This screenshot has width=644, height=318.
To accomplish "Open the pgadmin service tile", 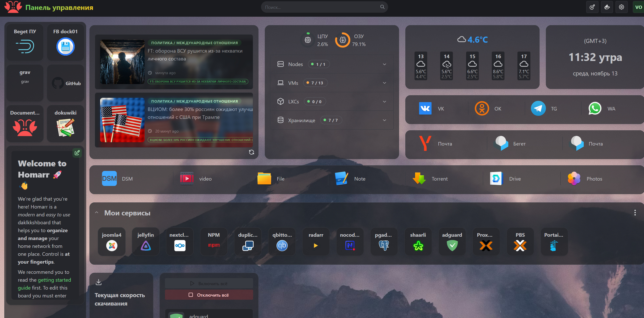I will pyautogui.click(x=384, y=242).
